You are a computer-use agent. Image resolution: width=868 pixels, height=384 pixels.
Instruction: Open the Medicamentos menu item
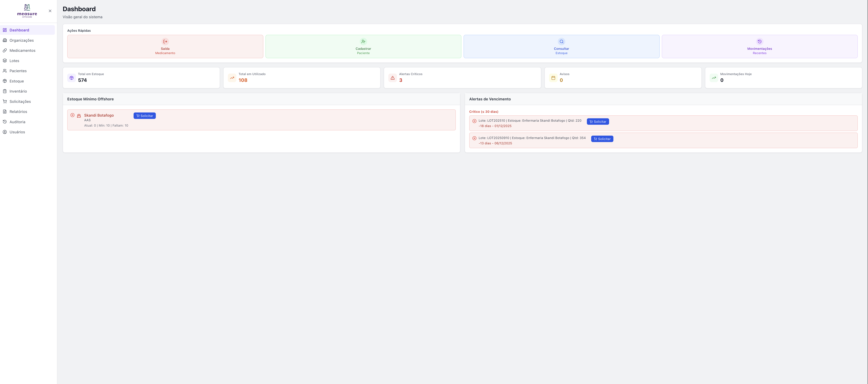pyautogui.click(x=22, y=51)
